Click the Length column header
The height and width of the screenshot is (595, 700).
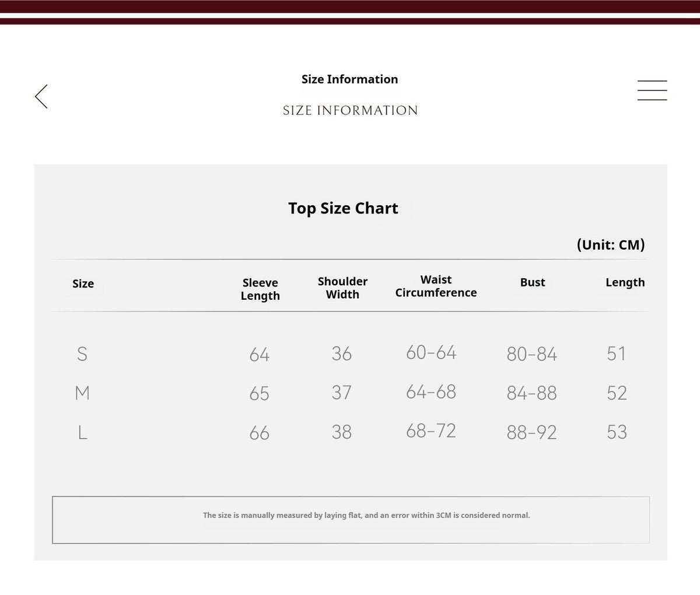coord(625,282)
